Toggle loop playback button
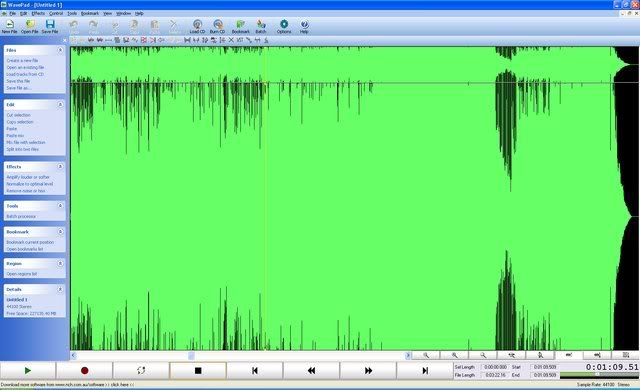The height and width of the screenshot is (390, 640). point(141,370)
